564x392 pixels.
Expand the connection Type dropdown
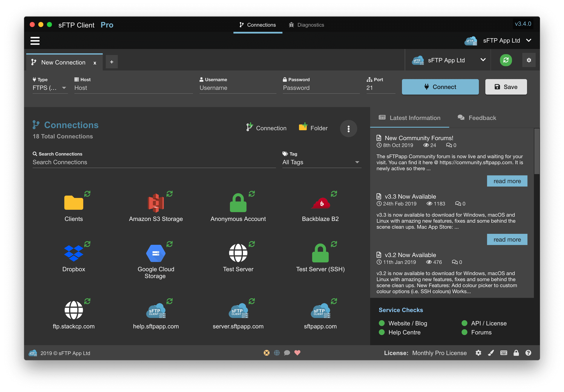50,88
